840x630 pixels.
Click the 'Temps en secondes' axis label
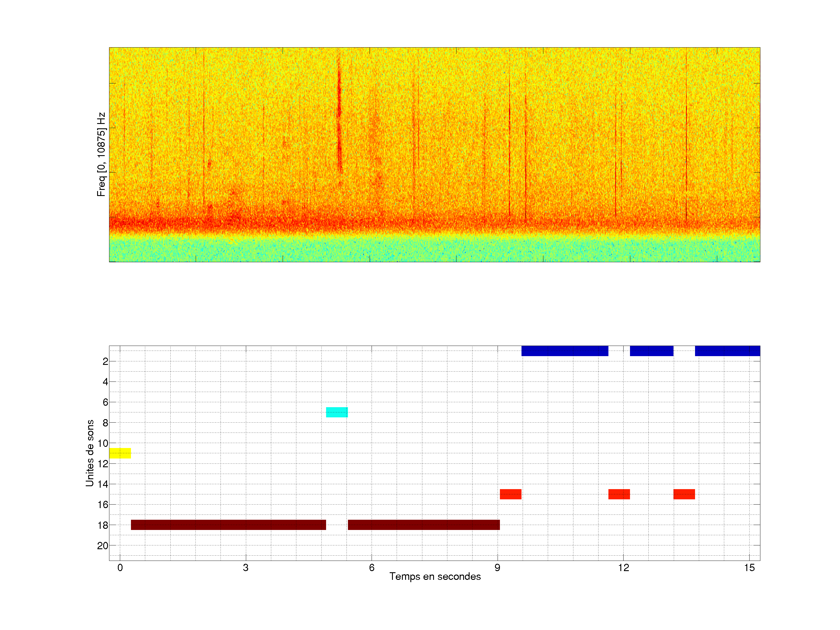coord(435,576)
